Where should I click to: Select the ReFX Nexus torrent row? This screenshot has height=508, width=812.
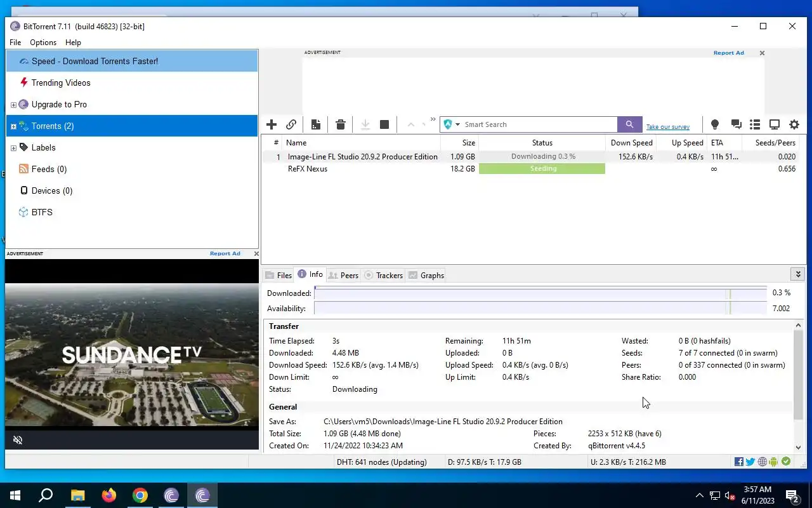[534, 169]
